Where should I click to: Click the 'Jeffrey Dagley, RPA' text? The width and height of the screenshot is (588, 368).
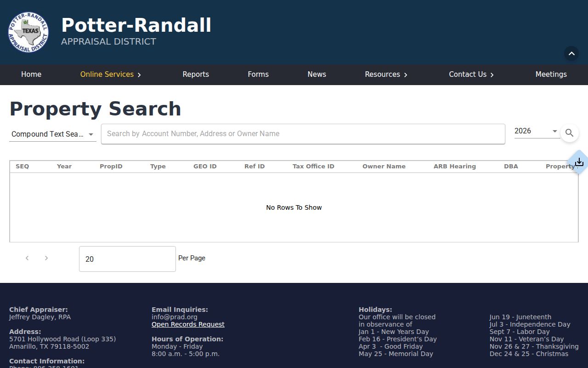click(40, 317)
